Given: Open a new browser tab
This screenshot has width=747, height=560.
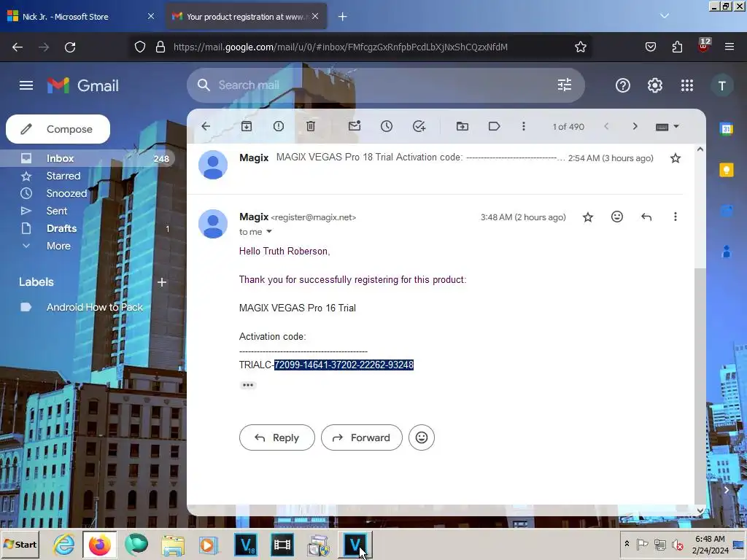Looking at the screenshot, I should [343, 17].
